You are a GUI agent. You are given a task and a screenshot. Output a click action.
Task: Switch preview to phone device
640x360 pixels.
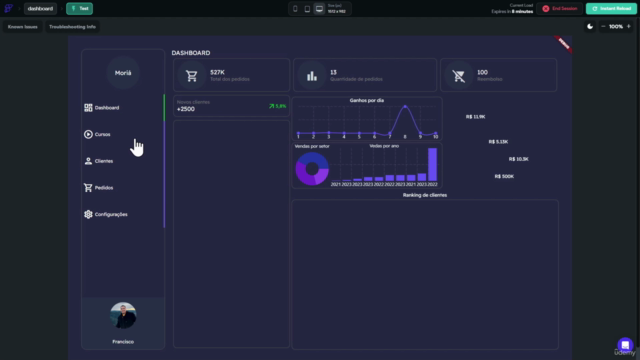(295, 9)
